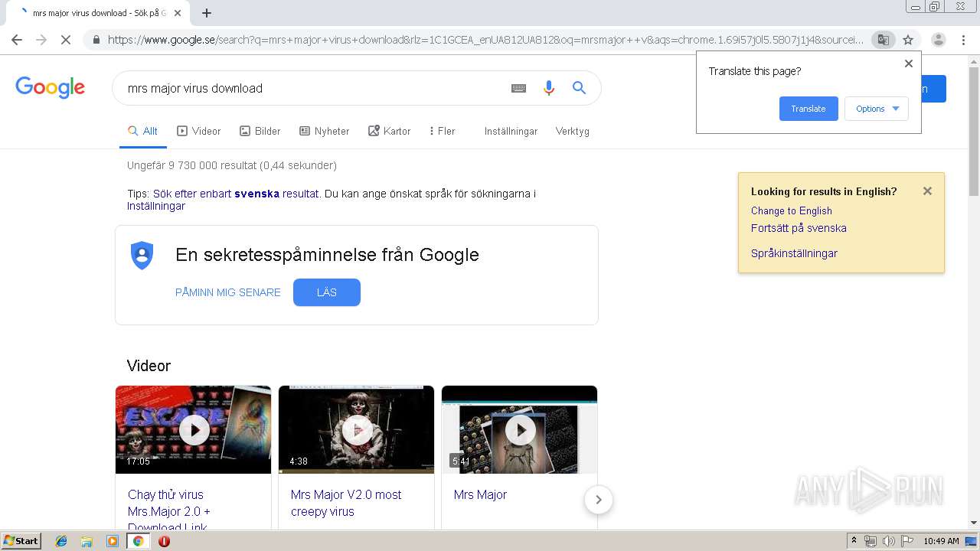The height and width of the screenshot is (551, 980).
Task: Dismiss the Looking for results in English box
Action: (x=927, y=191)
